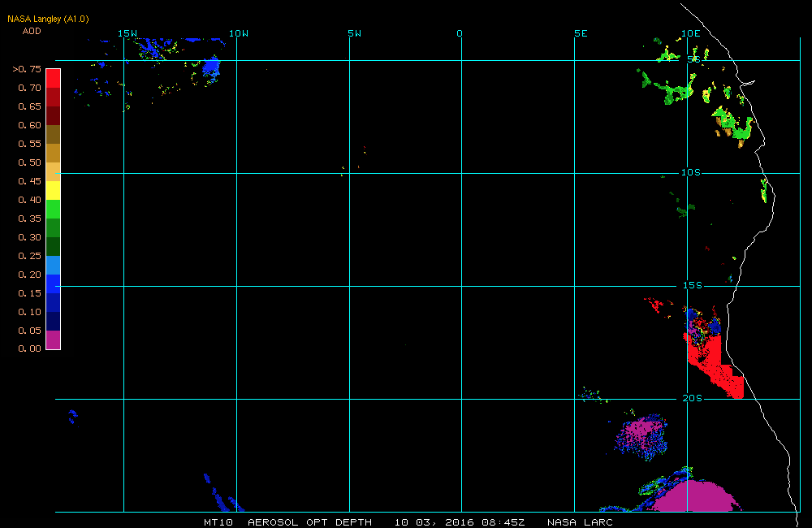Click the 'NASA Langley (A1.0)' label
This screenshot has height=528, width=812.
pos(48,19)
